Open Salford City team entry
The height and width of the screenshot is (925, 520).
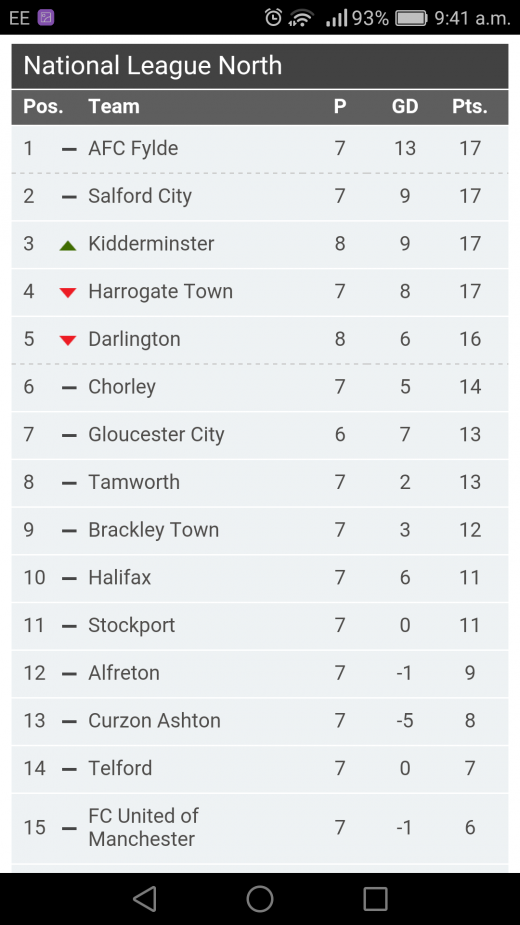point(260,196)
